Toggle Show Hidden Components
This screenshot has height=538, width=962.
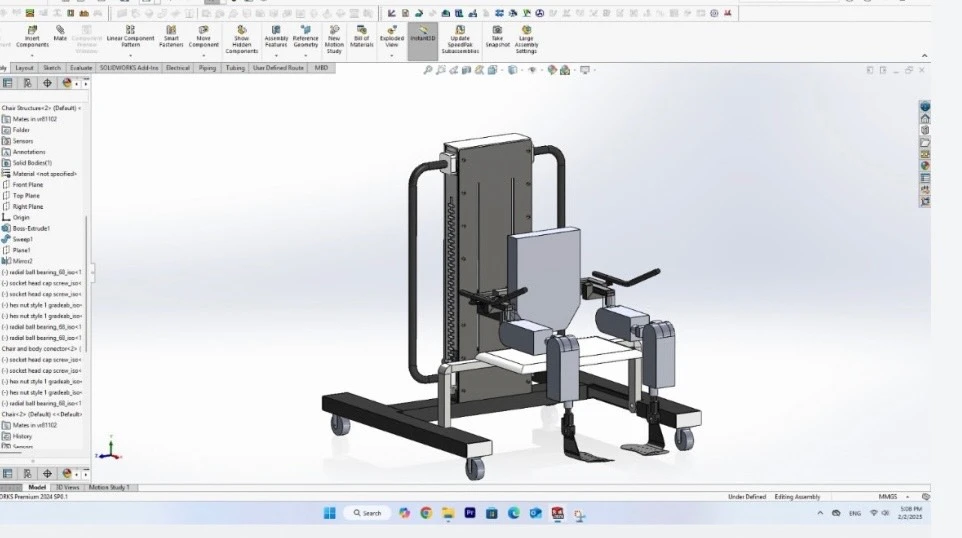(242, 38)
